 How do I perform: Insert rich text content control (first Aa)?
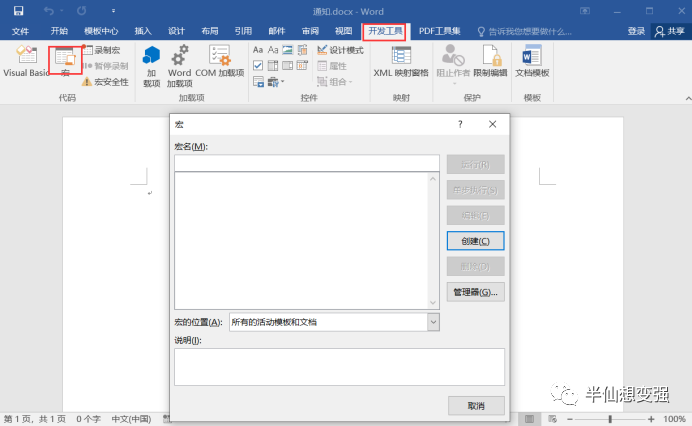258,50
